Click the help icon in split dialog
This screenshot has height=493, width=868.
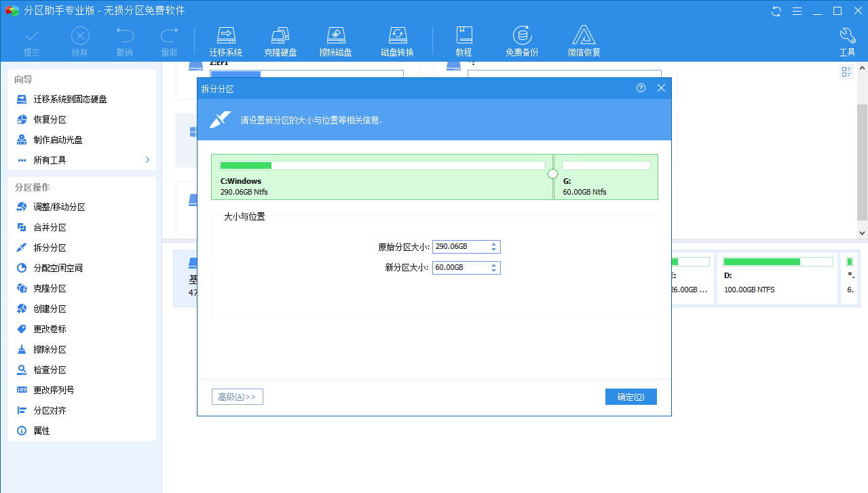[641, 88]
